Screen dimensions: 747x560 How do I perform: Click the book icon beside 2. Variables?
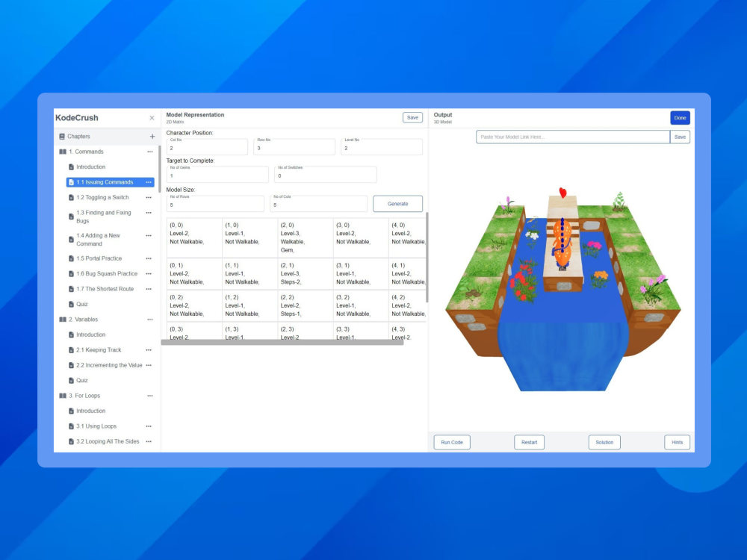pos(63,320)
